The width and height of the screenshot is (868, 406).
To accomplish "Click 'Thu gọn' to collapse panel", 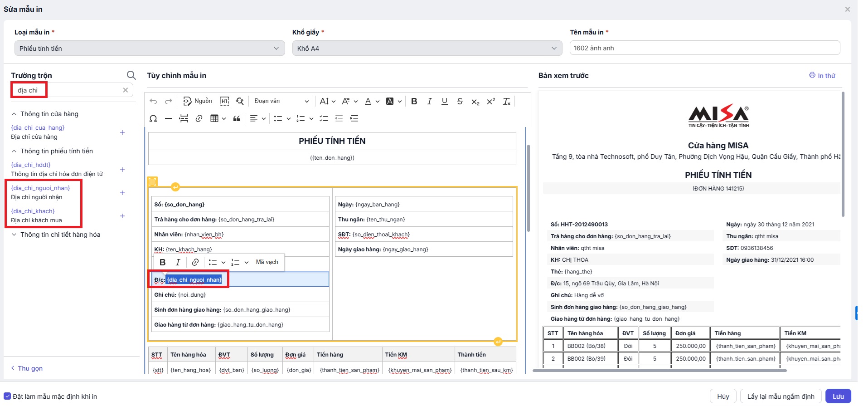I will pos(27,368).
